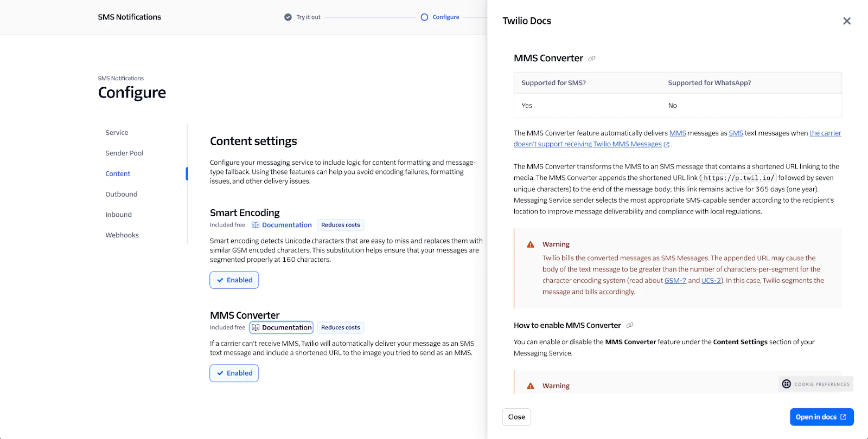The height and width of the screenshot is (439, 868).
Task: Click the Supported for WhatsApp? column header
Action: pos(710,83)
